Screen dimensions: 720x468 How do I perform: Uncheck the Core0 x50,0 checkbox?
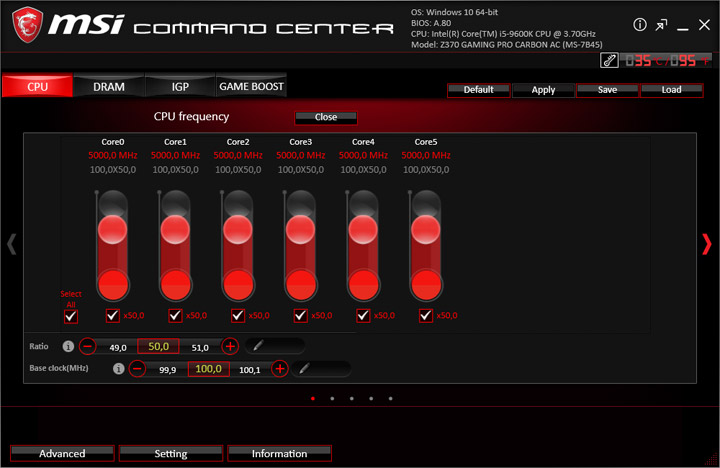tap(112, 316)
